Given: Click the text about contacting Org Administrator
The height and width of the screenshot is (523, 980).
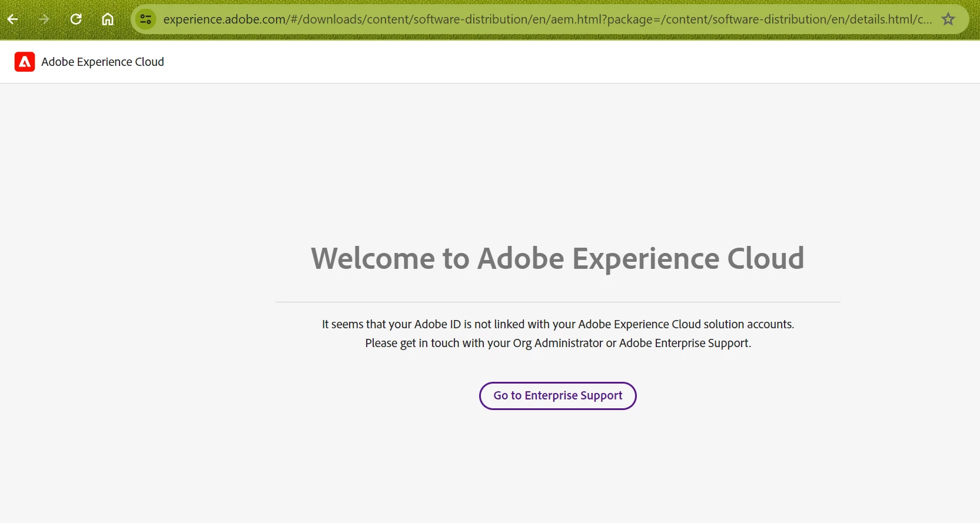Looking at the screenshot, I should (558, 343).
